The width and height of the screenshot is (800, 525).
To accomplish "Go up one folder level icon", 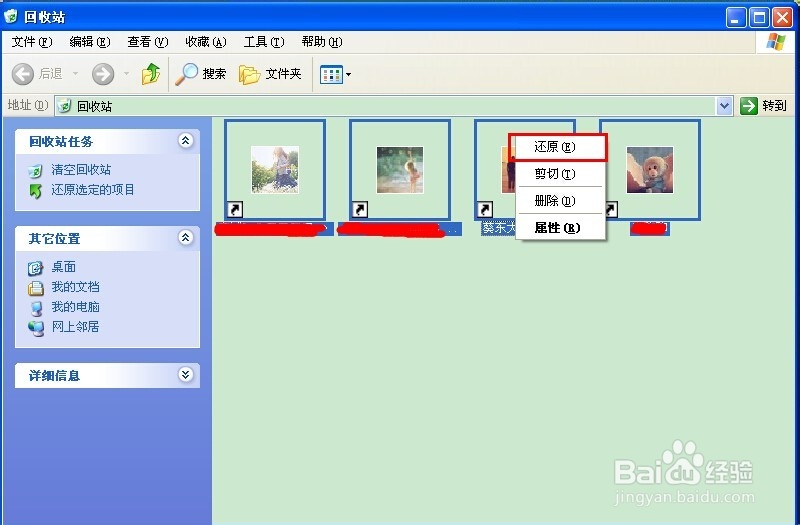I will coord(151,74).
